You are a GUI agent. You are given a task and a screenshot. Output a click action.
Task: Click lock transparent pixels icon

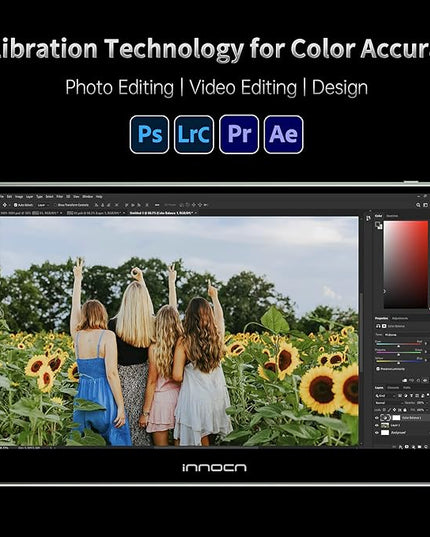click(384, 410)
